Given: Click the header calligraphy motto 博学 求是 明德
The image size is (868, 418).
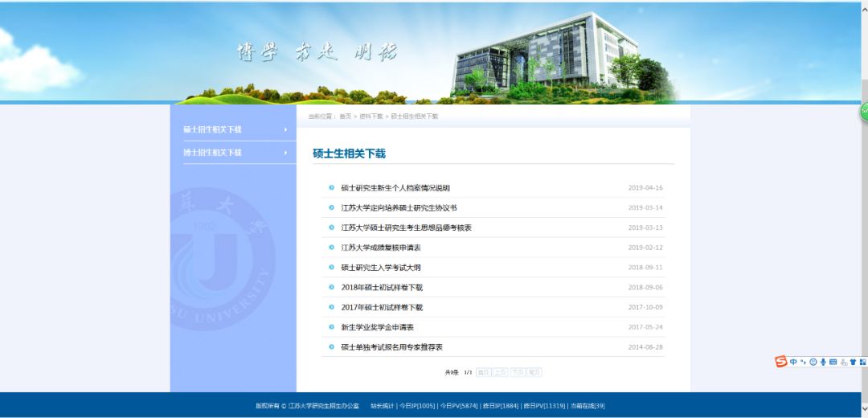Looking at the screenshot, I should (317, 52).
